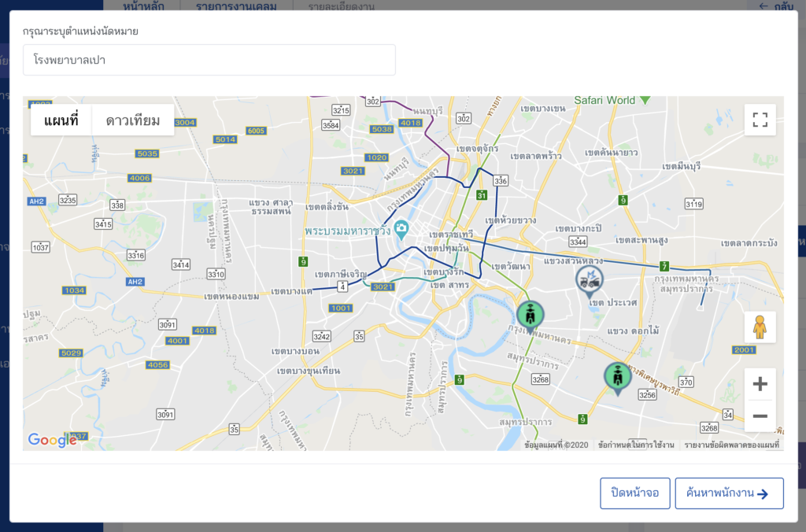Viewport: 806px width, 532px height.
Task: Go to หน้าหลัก tab in background page
Action: coord(143,6)
